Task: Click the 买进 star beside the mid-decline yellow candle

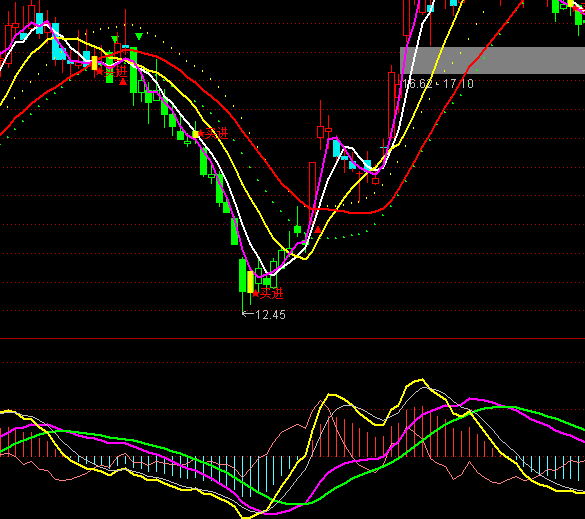Action: click(x=201, y=133)
